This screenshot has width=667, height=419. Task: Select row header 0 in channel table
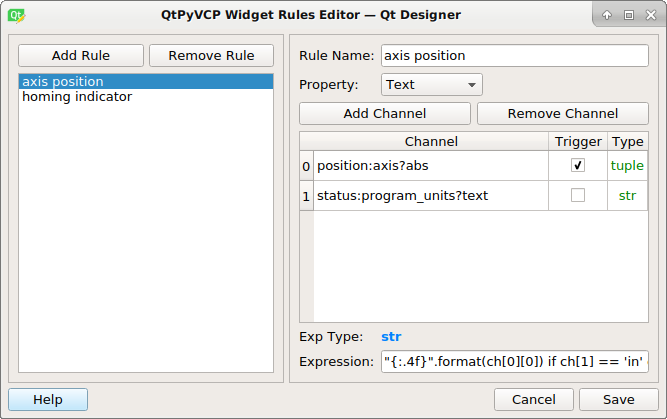click(306, 166)
